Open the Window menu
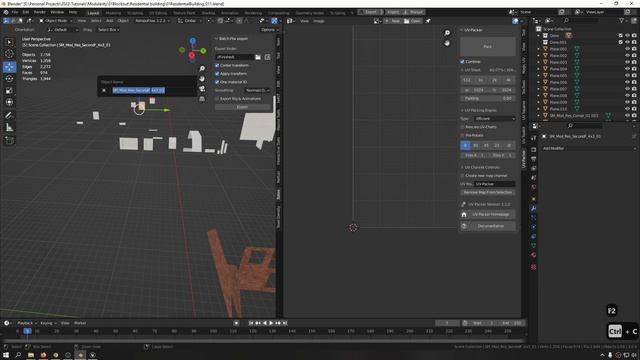This screenshot has height=360, width=640. pos(57,12)
